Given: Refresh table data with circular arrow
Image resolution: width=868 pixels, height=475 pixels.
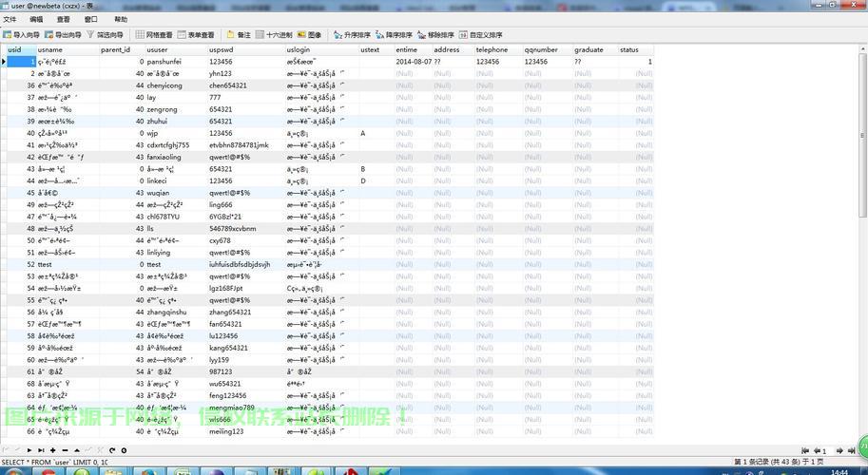Looking at the screenshot, I should coord(111,450).
